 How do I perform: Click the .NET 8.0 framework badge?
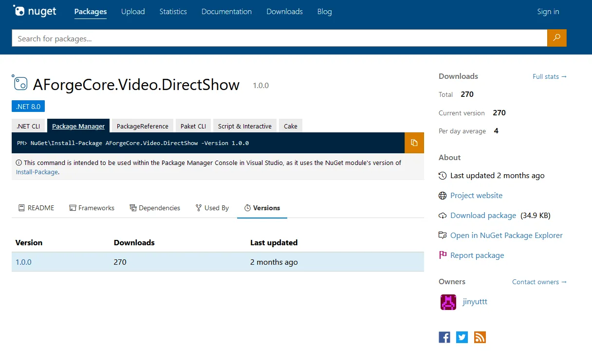[28, 106]
